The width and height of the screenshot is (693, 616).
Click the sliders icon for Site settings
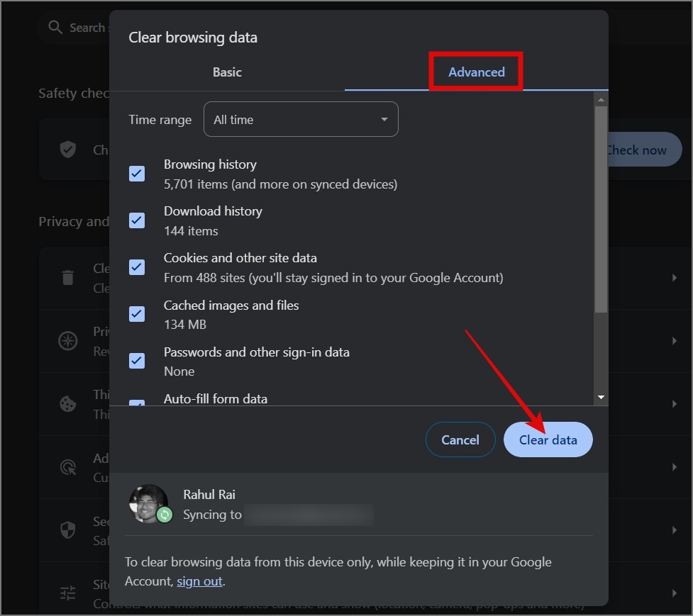click(67, 593)
